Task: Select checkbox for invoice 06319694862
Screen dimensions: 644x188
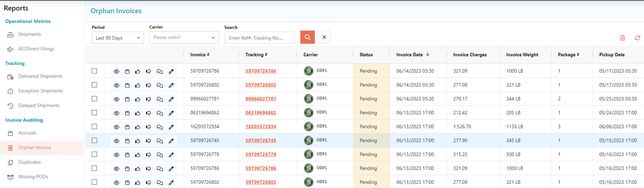Action: pos(94,113)
